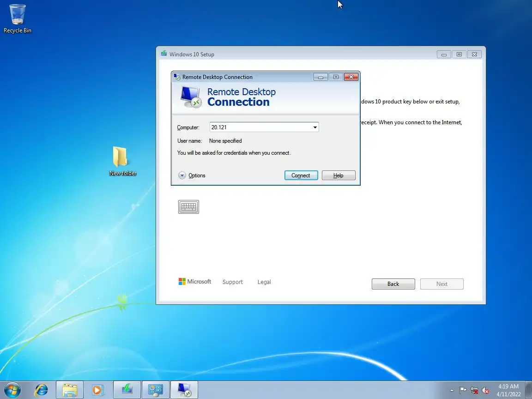This screenshot has height=399, width=532.
Task: Click the Remote Desktop Connection title bar icon
Action: 177,77
